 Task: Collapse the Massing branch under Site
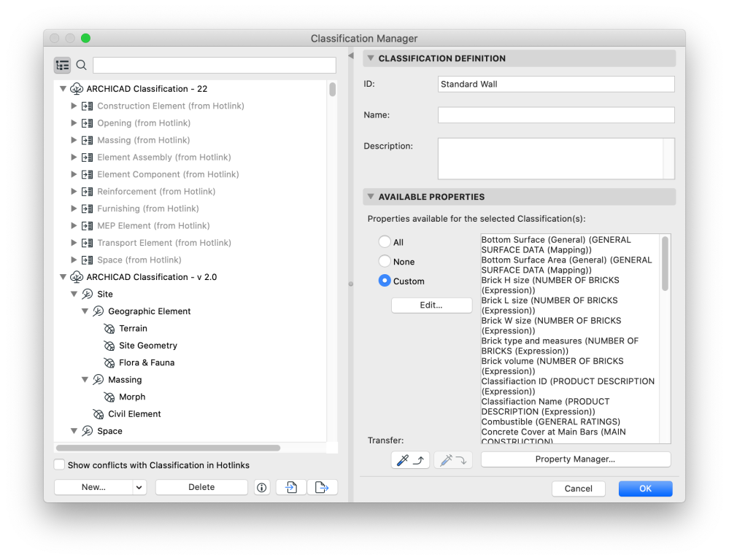coord(85,380)
